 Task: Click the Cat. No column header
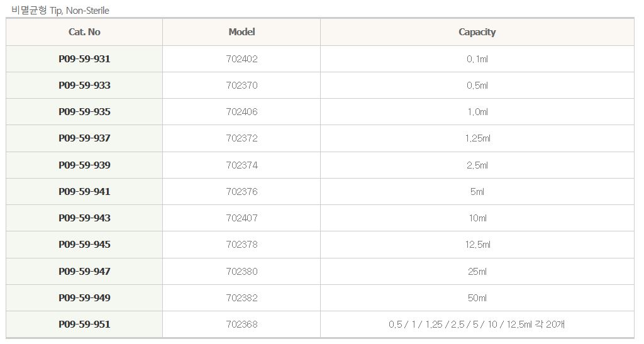coord(84,32)
